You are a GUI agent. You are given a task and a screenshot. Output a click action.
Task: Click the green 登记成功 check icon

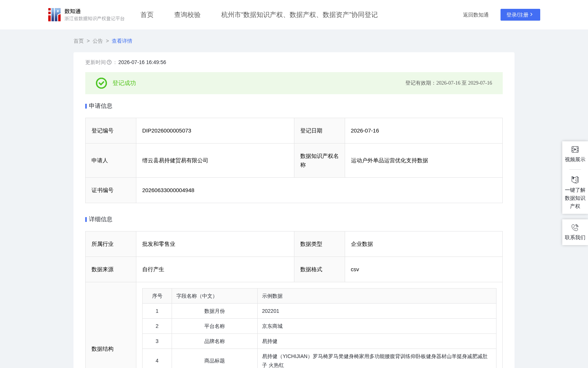(101, 83)
